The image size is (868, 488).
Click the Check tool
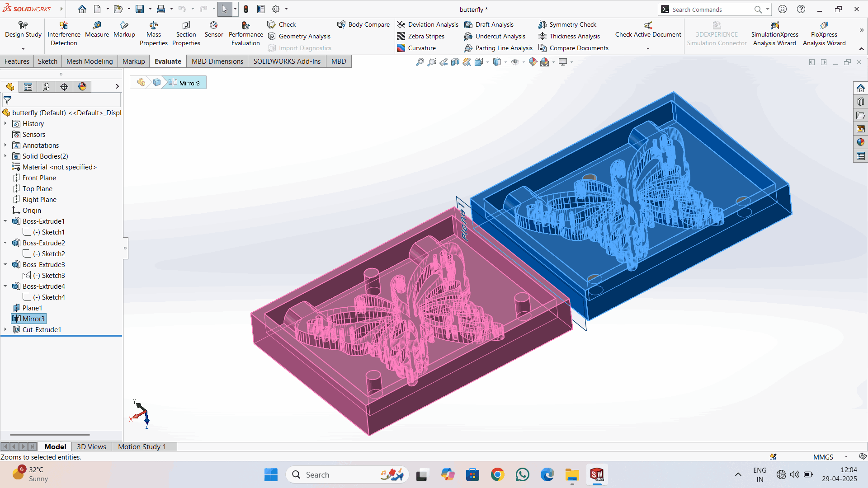(282, 24)
